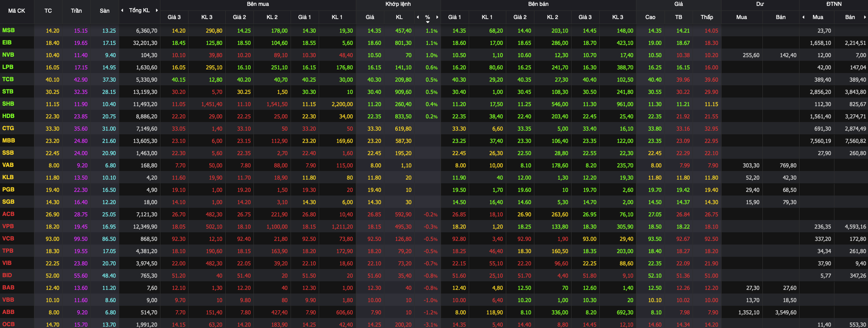
Task: Open LPB stock symbol
Action: coord(8,67)
